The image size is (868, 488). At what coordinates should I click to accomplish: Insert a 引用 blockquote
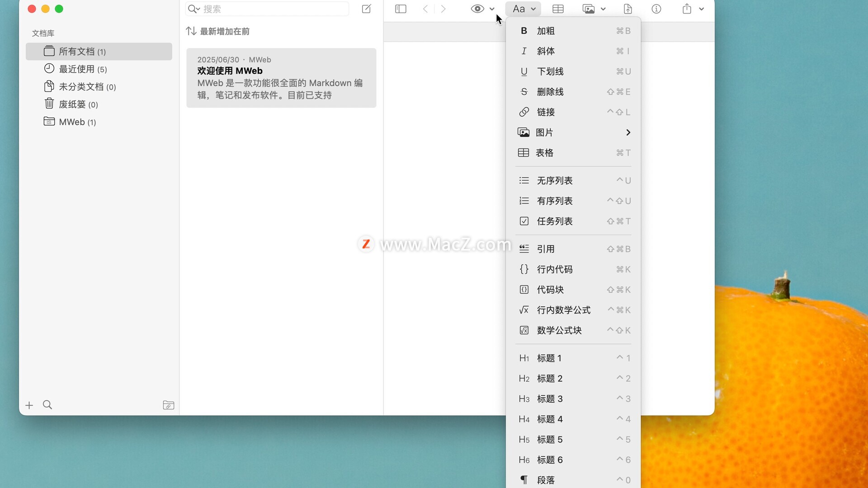[573, 249]
